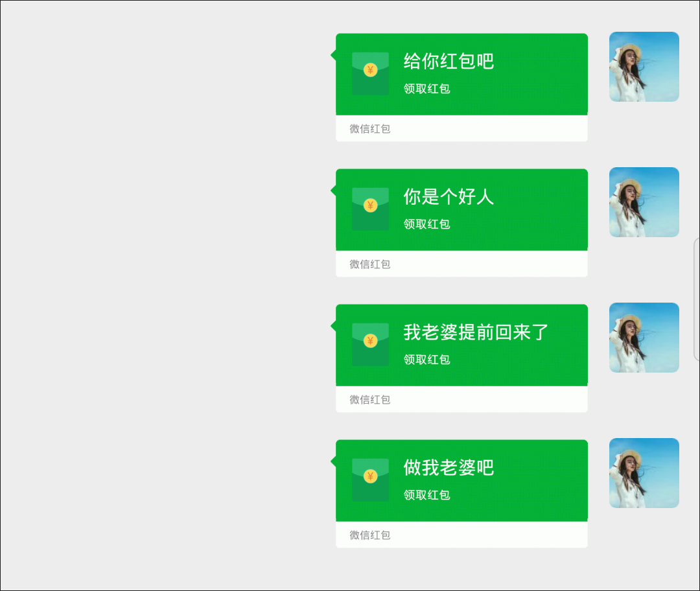Open the 我老婆提前回来了 red packet title
Image resolution: width=700 pixels, height=591 pixels.
(476, 332)
